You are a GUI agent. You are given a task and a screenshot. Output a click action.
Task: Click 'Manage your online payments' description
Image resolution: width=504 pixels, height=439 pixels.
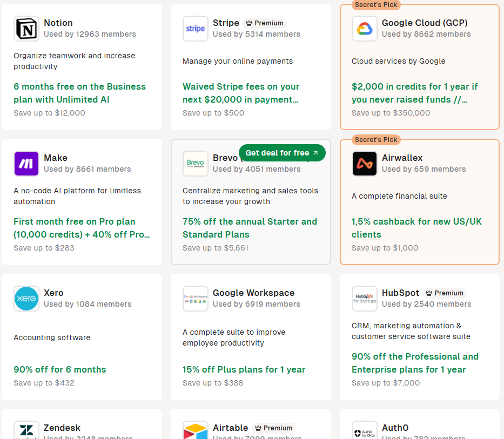tap(238, 61)
